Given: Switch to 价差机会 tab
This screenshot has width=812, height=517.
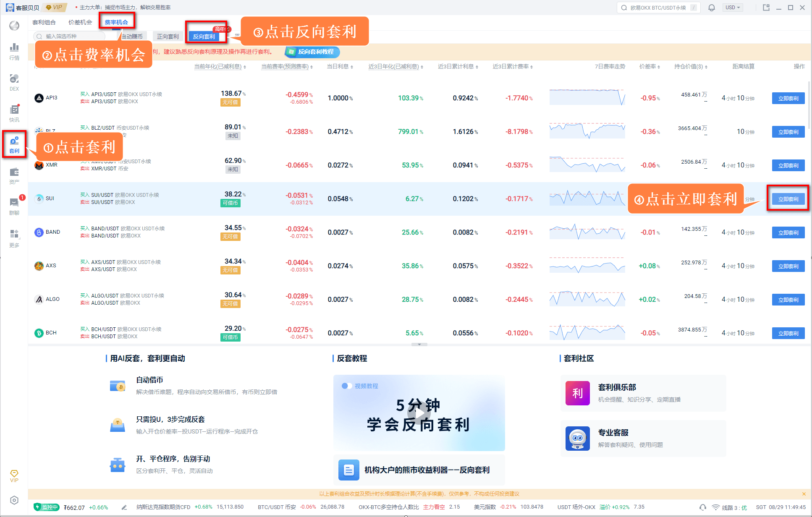Looking at the screenshot, I should (80, 22).
